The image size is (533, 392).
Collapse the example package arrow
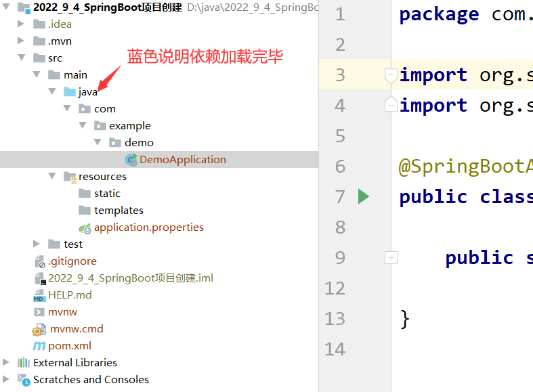pos(83,125)
